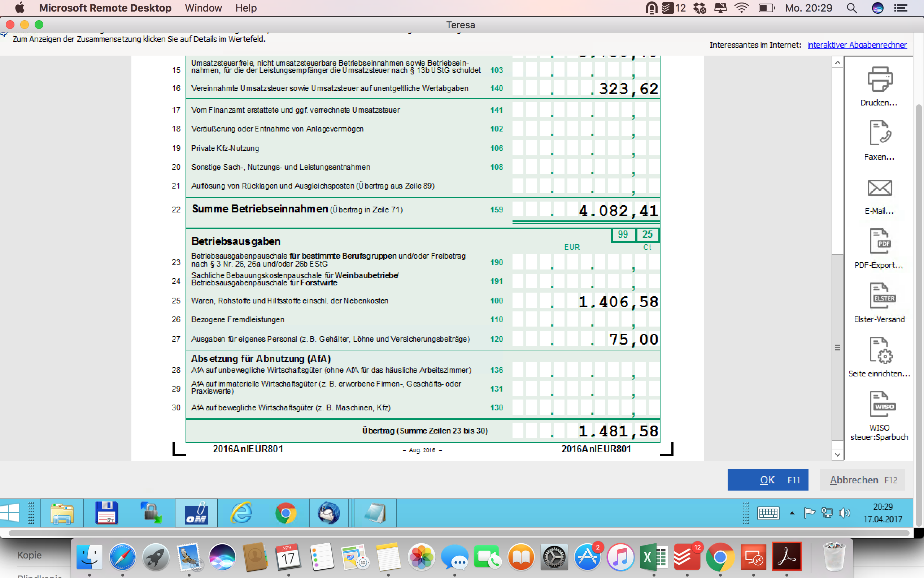Click Waren, Rohstoffe value 1.406,58

pyautogui.click(x=586, y=301)
